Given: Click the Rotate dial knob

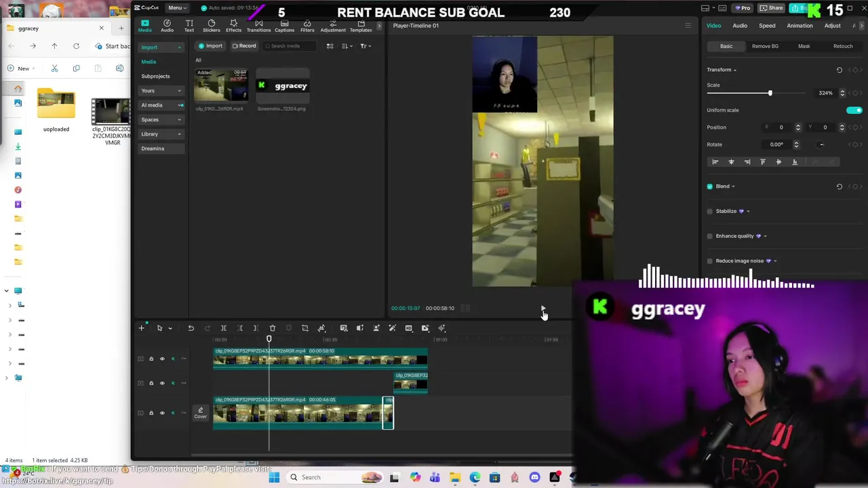Looking at the screenshot, I should click(821, 144).
